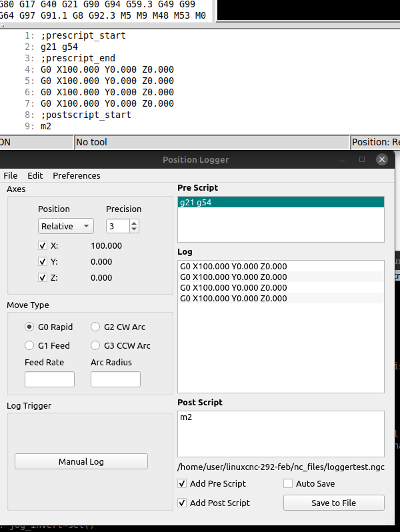
Task: Maximize the Position Logger window
Action: [362, 159]
